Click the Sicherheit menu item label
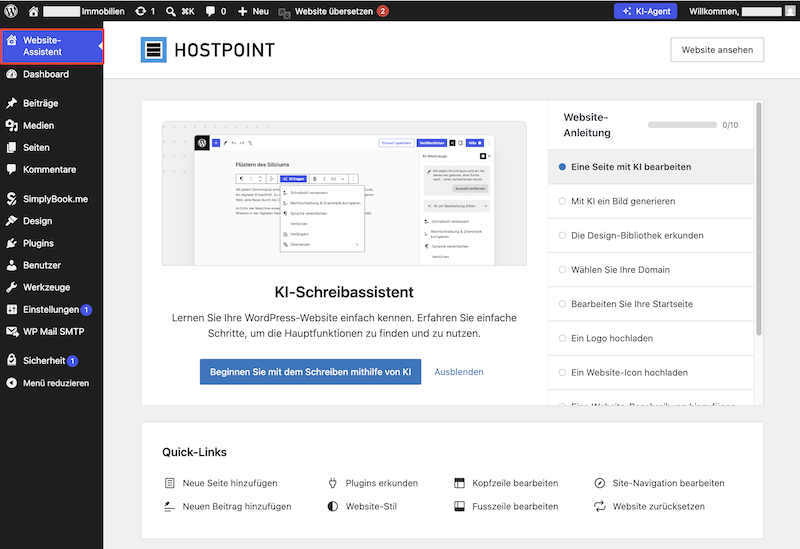Screen dimensions: 800x549 pyautogui.click(x=44, y=361)
